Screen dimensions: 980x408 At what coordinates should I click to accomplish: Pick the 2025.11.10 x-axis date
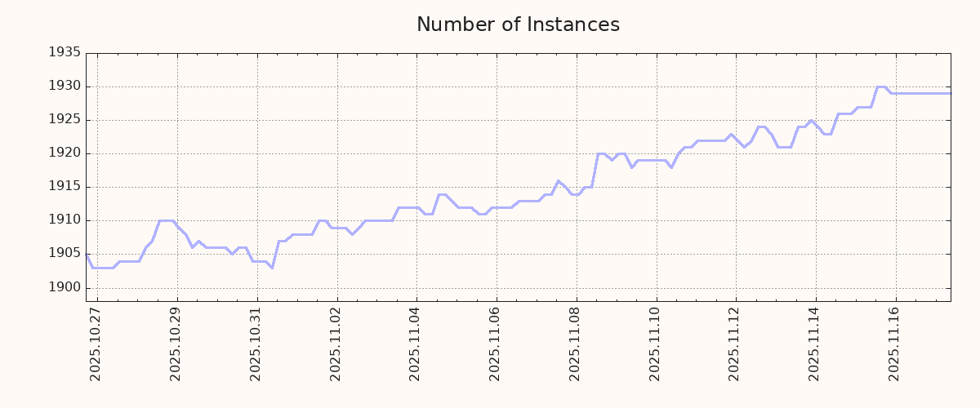tap(655, 344)
